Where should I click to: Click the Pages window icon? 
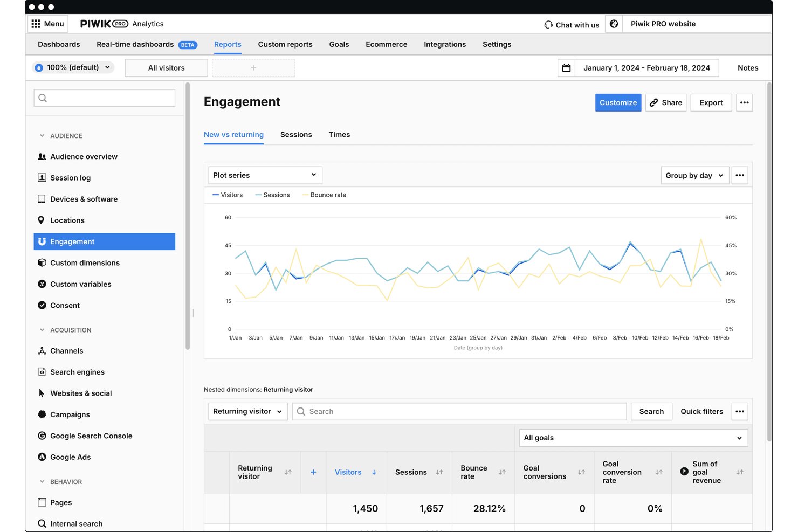[x=42, y=502]
